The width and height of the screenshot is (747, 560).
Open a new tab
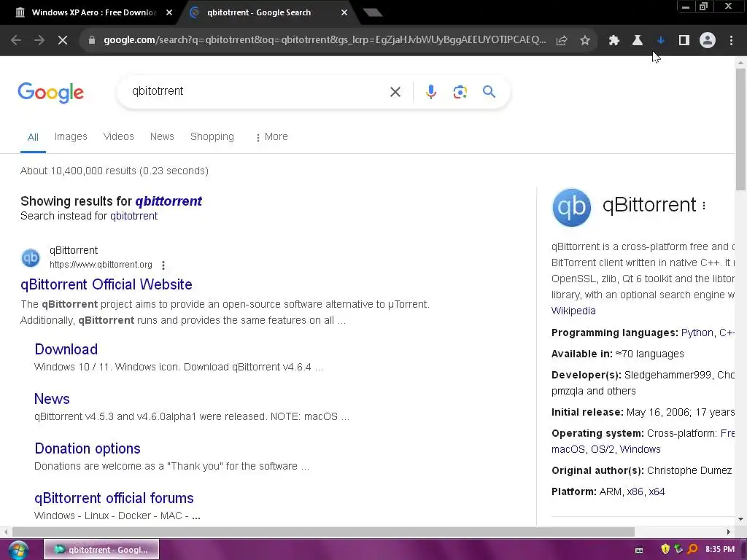pyautogui.click(x=373, y=12)
